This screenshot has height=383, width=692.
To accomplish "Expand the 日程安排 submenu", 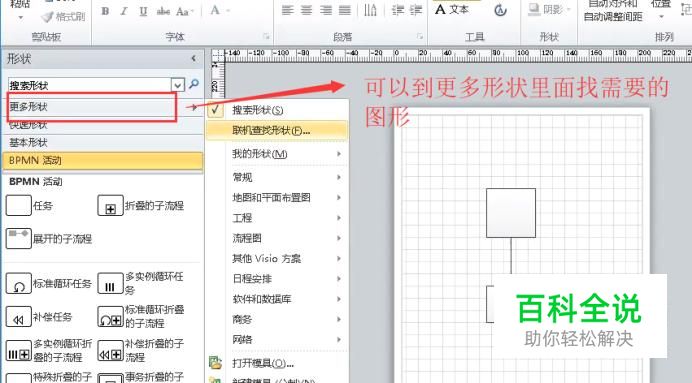I will pos(277,279).
